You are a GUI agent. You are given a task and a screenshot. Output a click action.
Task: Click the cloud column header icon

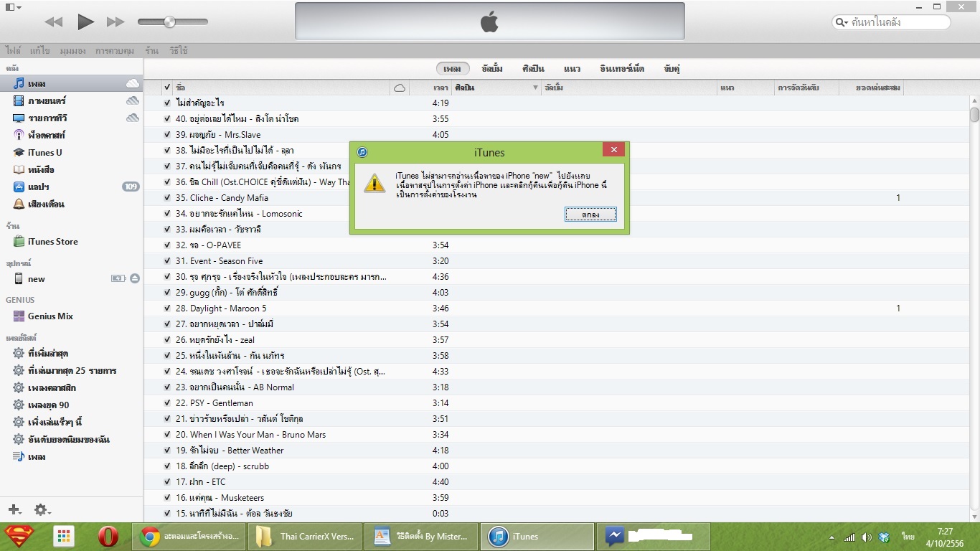400,88
